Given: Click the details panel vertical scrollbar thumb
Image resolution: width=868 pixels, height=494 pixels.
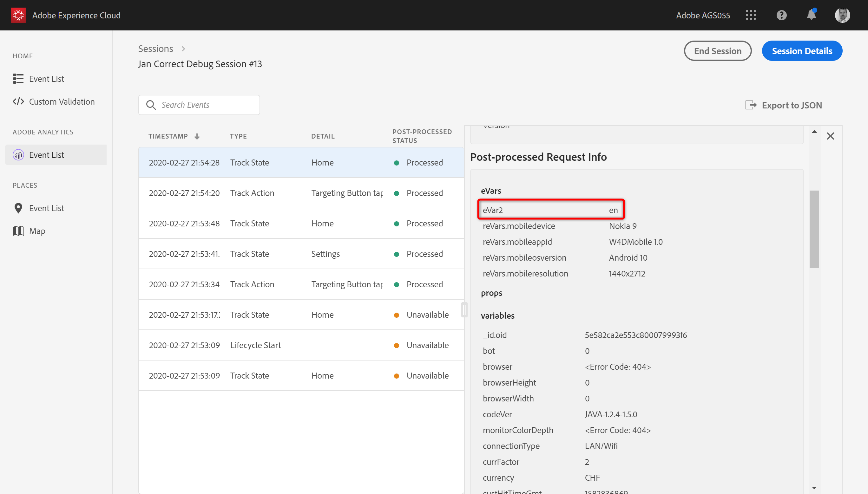Looking at the screenshot, I should click(x=814, y=229).
